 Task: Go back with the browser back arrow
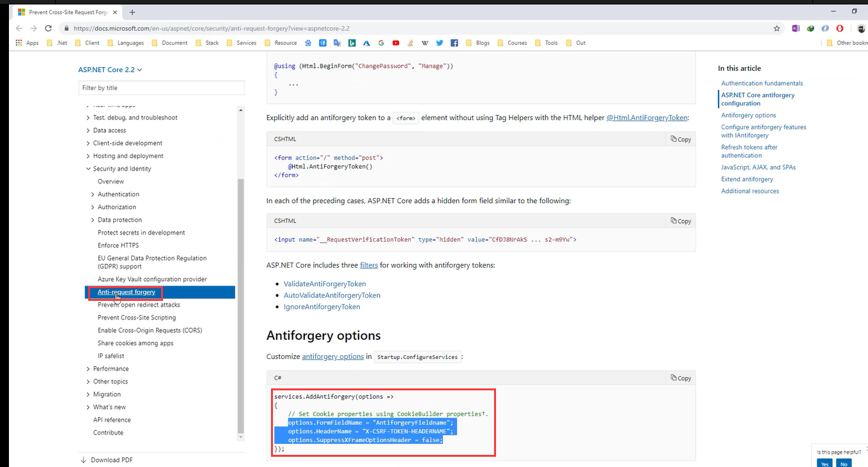(19, 28)
